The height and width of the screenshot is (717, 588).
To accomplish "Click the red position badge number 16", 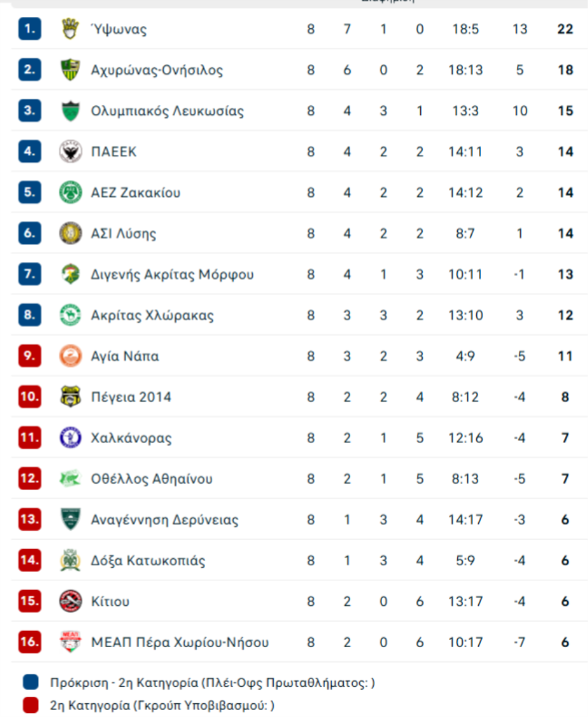I will pyautogui.click(x=29, y=642).
